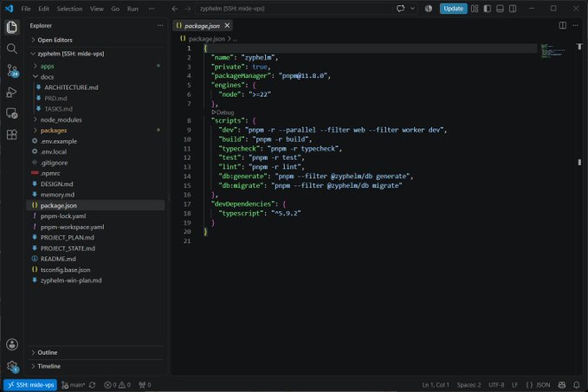
Task: Click the command center search field
Action: [294, 9]
